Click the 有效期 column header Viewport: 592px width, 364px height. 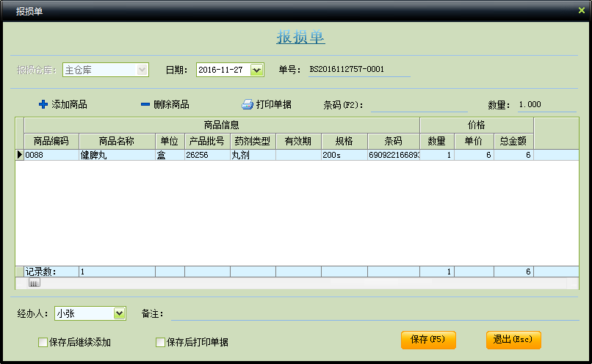pyautogui.click(x=298, y=141)
